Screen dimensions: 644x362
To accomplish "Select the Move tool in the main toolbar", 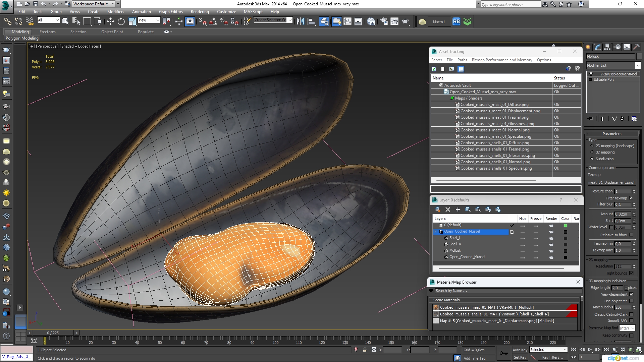I will pyautogui.click(x=110, y=22).
